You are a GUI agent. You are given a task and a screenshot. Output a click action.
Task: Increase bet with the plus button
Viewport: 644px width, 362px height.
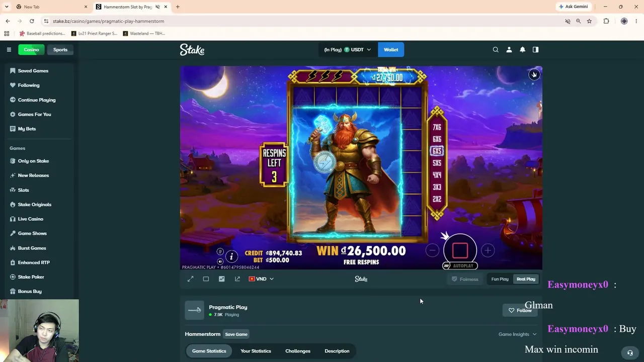tap(488, 250)
